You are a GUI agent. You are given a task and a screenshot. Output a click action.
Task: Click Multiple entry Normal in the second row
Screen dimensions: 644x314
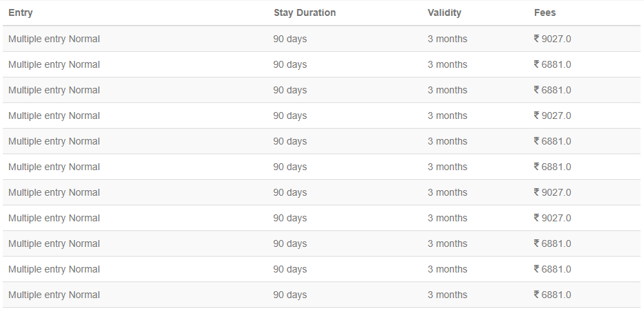(54, 64)
